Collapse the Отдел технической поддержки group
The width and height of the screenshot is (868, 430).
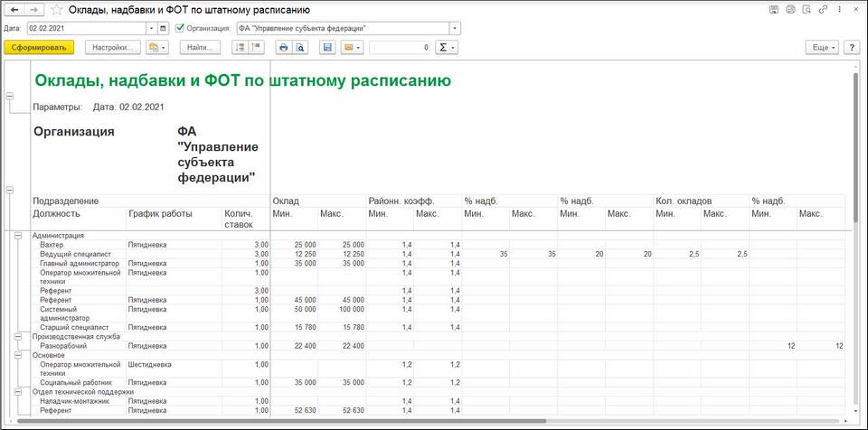pyautogui.click(x=18, y=392)
